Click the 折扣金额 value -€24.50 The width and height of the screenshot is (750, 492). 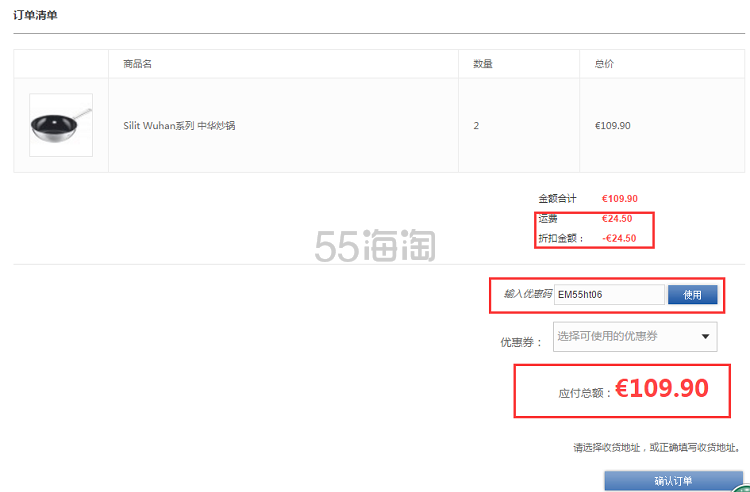tap(619, 238)
